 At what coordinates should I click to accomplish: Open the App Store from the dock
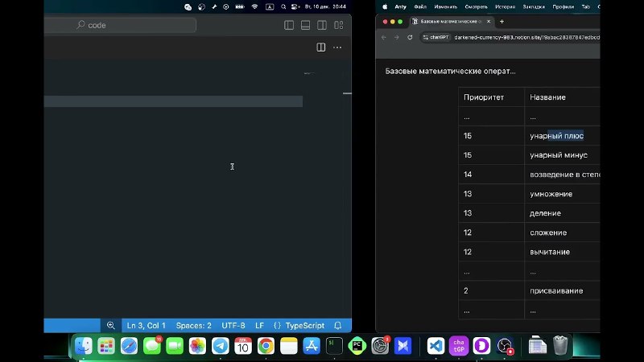tap(312, 346)
